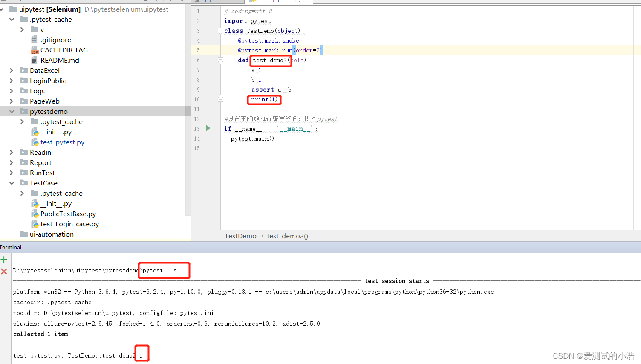Close terminal session with red X
The width and height of the screenshot is (641, 364).
click(x=4, y=272)
